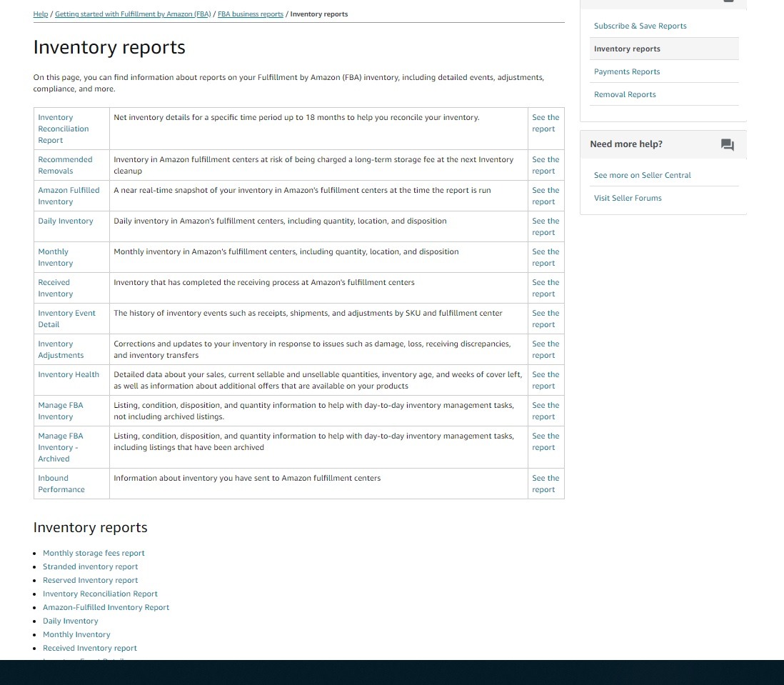Open Manage FBA Inventory - Archived link
This screenshot has height=685, width=784.
[61, 447]
